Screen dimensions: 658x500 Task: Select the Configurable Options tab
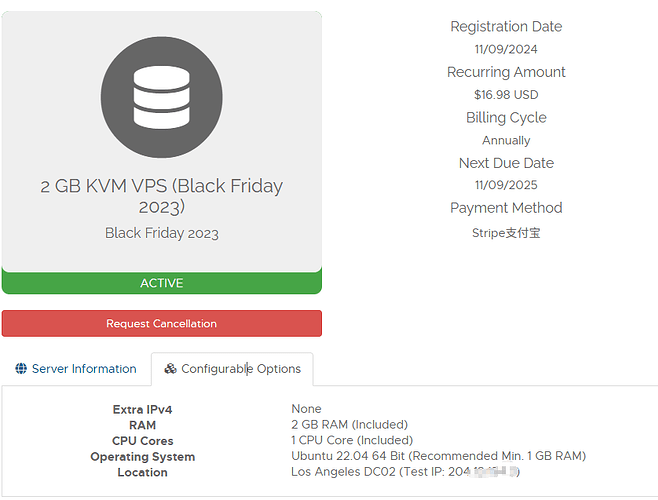click(x=232, y=369)
